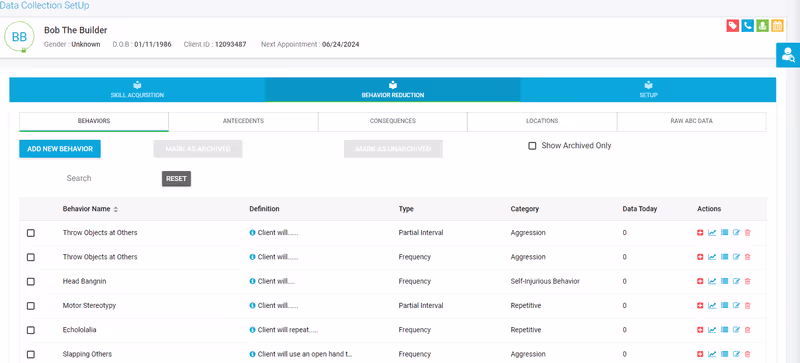Edit the Slapping Others behavior
The height and width of the screenshot is (363, 800).
(736, 354)
